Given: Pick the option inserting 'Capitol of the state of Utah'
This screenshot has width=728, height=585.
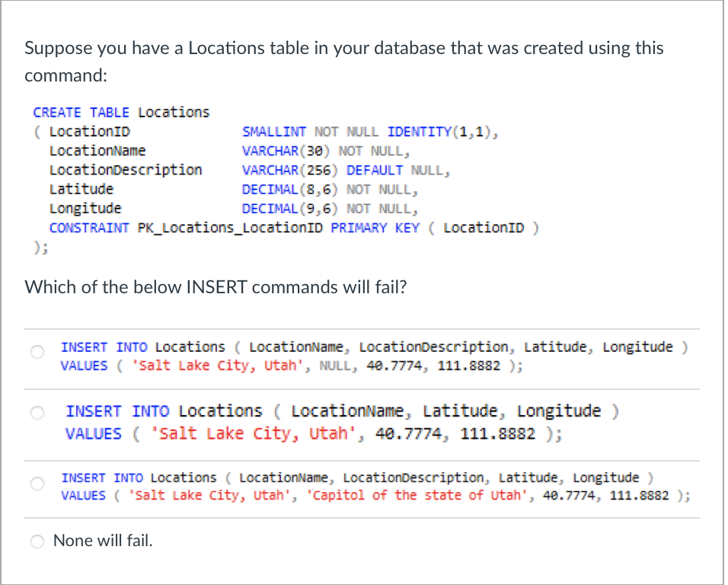Looking at the screenshot, I should tap(37, 483).
